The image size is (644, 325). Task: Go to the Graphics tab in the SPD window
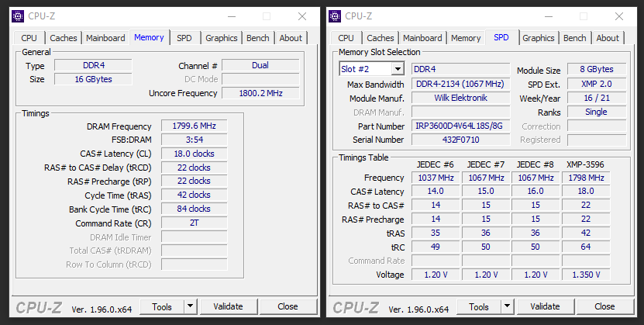538,38
